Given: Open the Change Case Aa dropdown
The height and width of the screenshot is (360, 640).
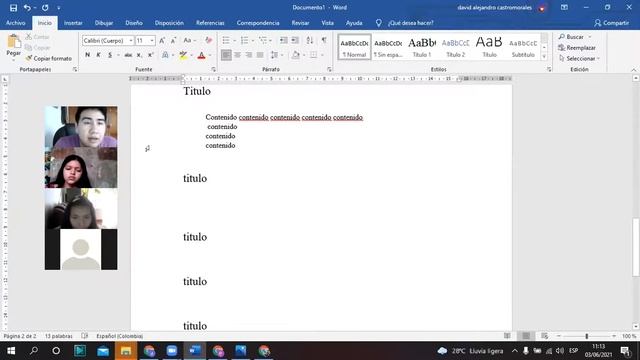Looking at the screenshot, I should tap(189, 40).
